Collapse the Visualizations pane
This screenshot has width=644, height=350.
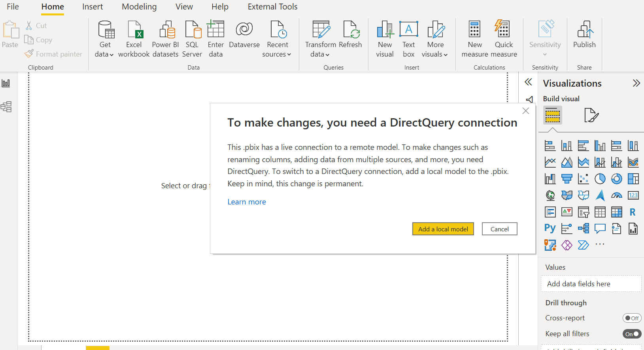(x=636, y=83)
